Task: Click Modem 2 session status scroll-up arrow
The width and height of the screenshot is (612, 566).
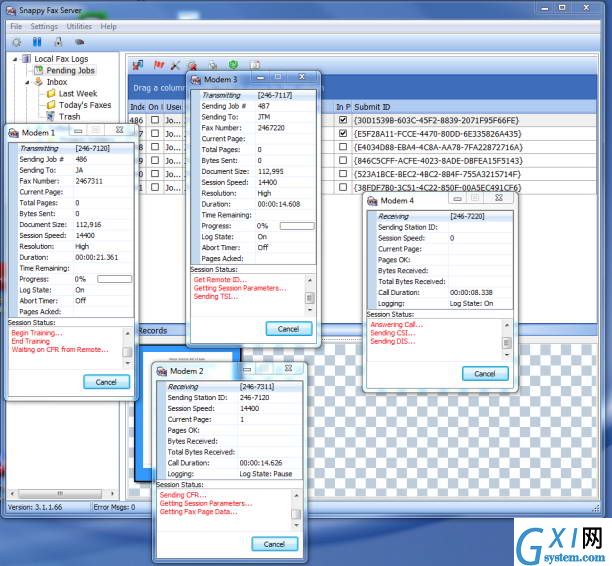Action: (x=296, y=495)
